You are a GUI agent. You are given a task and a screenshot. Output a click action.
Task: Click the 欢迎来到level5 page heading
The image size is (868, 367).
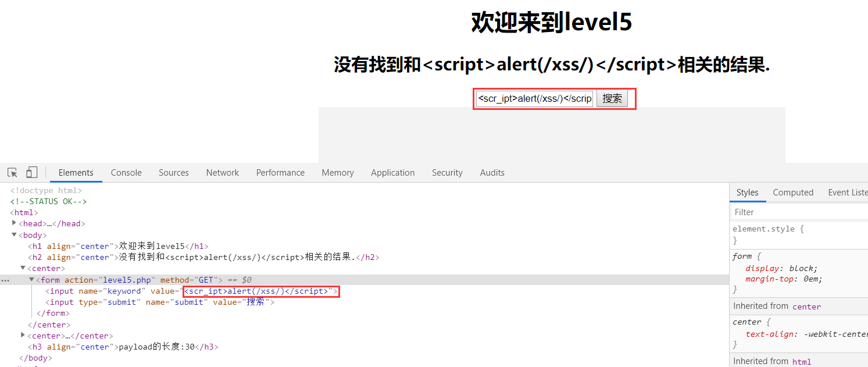[551, 23]
